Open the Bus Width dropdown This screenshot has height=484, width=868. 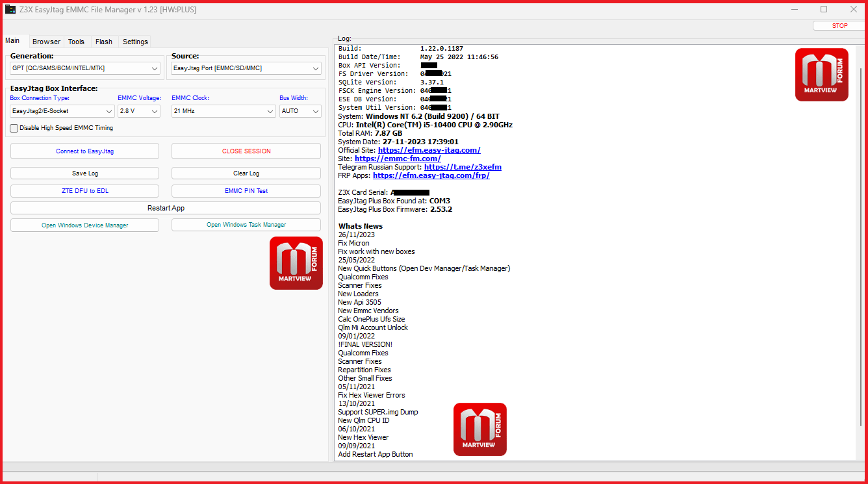[x=300, y=111]
